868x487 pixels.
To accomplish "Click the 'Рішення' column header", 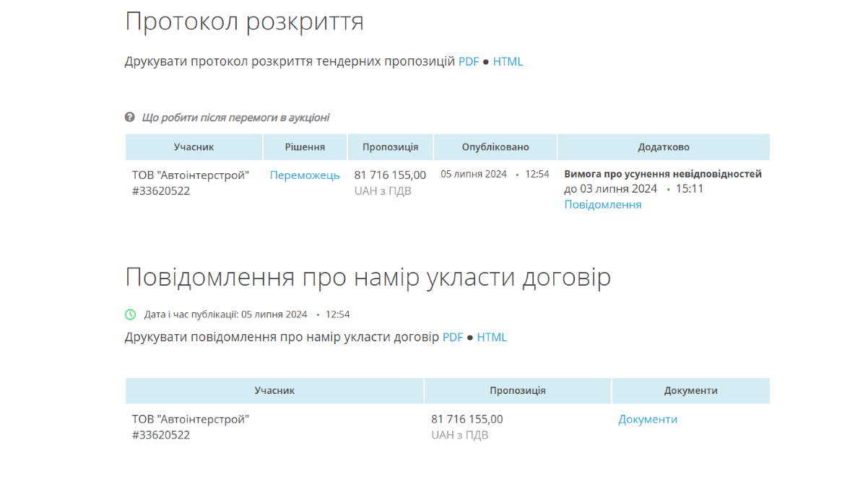I will click(305, 147).
